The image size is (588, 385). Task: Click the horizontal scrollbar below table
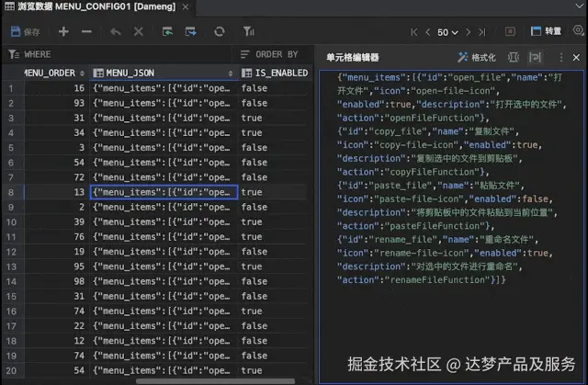216,381
